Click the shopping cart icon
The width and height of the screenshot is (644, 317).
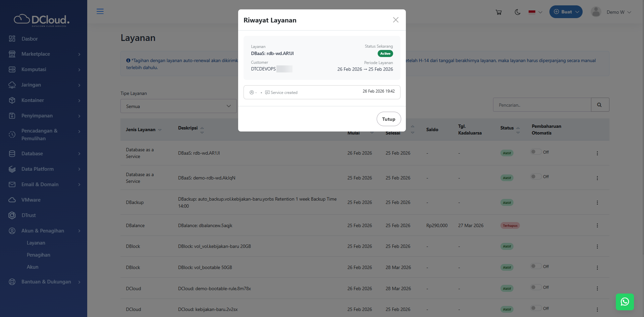[x=498, y=12]
